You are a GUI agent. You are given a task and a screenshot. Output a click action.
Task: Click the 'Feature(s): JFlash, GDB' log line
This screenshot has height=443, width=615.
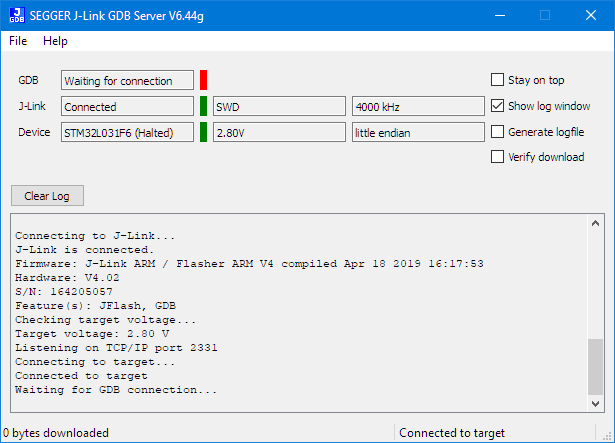tap(95, 306)
